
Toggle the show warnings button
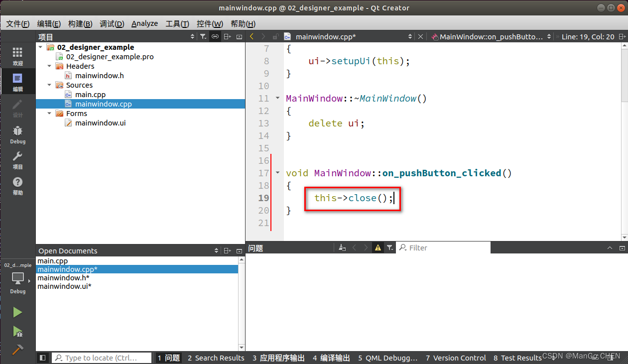click(378, 247)
